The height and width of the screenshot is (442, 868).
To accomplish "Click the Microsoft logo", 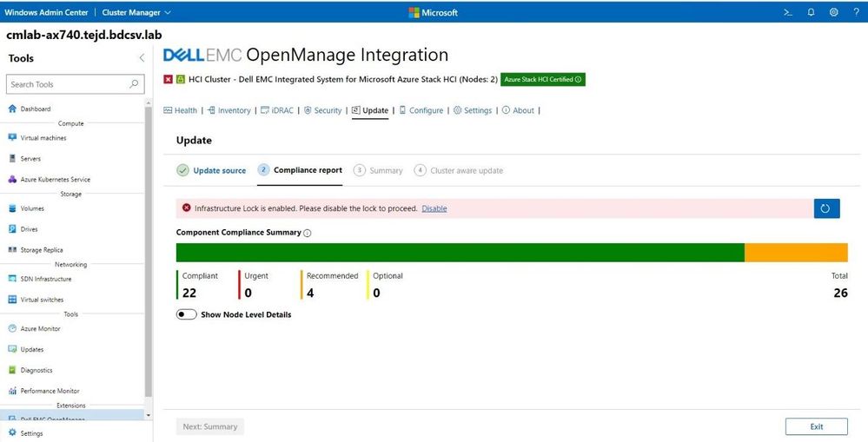I will [433, 12].
